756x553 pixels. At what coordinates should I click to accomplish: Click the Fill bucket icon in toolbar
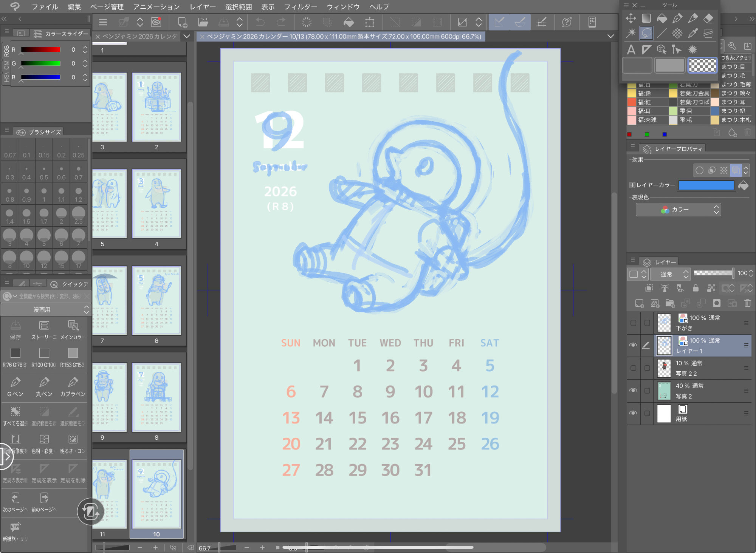[x=349, y=22]
